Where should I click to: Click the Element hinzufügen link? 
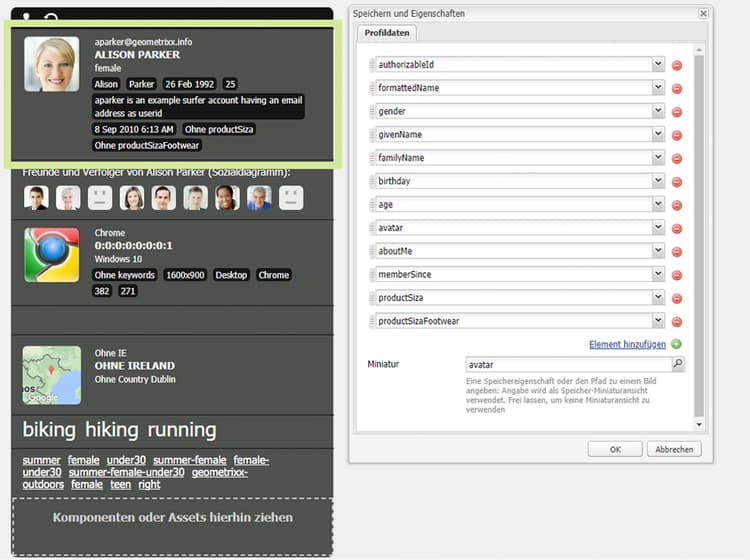tap(627, 344)
